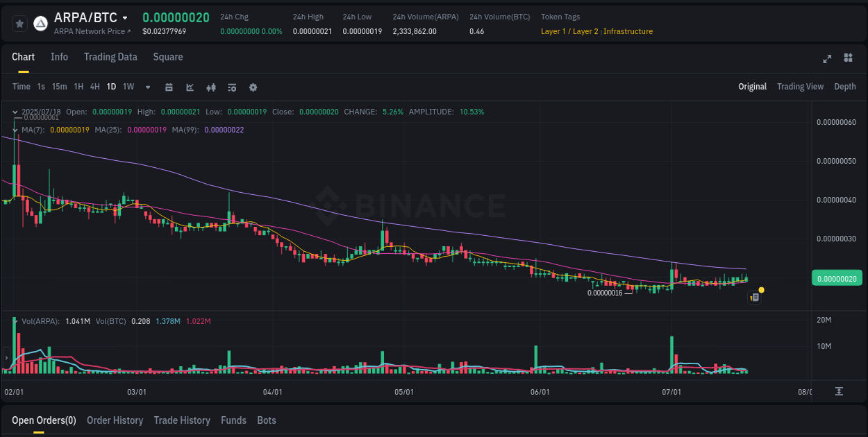Image resolution: width=868 pixels, height=437 pixels.
Task: Open the Order History tab
Action: (115, 420)
